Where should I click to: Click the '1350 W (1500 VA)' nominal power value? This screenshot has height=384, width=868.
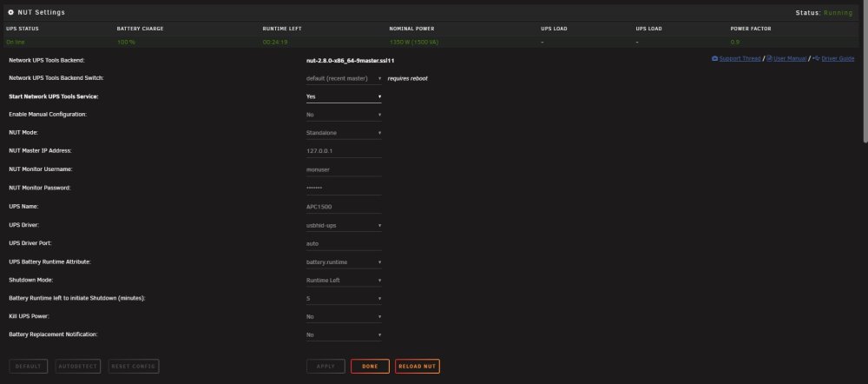[413, 42]
